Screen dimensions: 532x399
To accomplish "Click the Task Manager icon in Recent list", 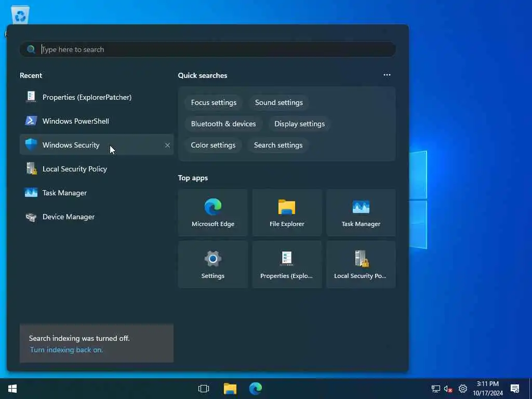I will coord(31,193).
